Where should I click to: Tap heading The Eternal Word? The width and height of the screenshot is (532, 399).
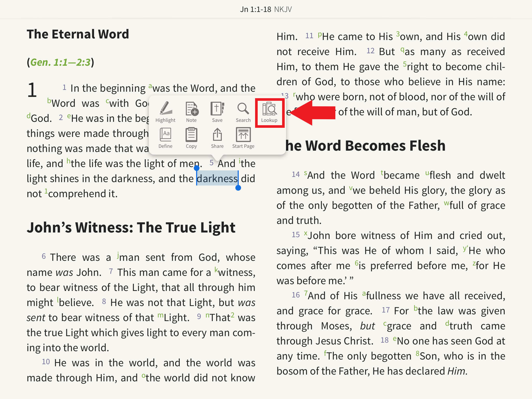(78, 34)
